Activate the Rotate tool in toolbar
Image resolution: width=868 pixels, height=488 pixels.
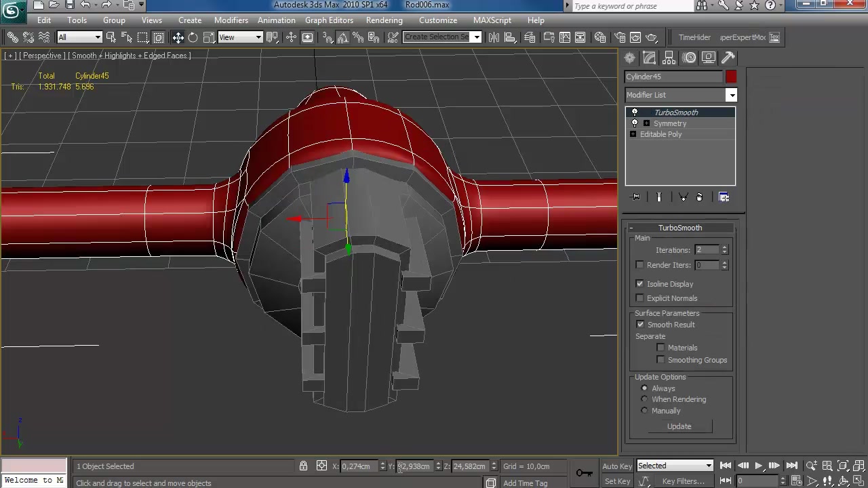point(193,38)
